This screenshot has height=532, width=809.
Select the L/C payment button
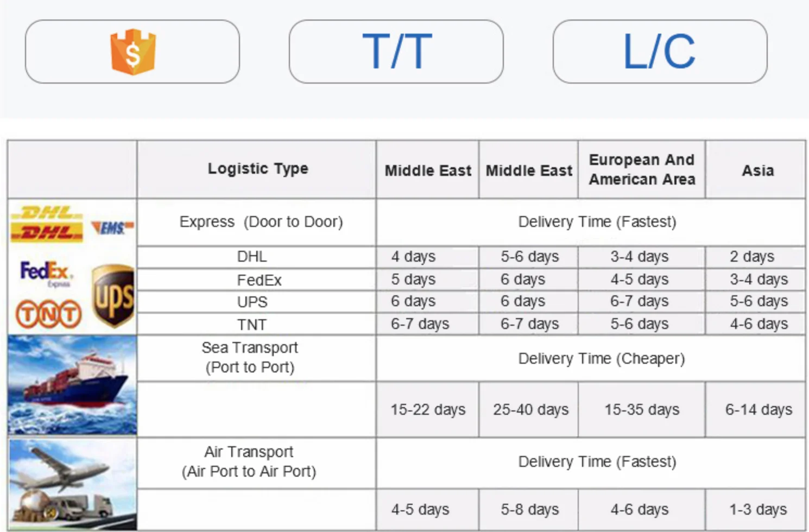point(660,52)
